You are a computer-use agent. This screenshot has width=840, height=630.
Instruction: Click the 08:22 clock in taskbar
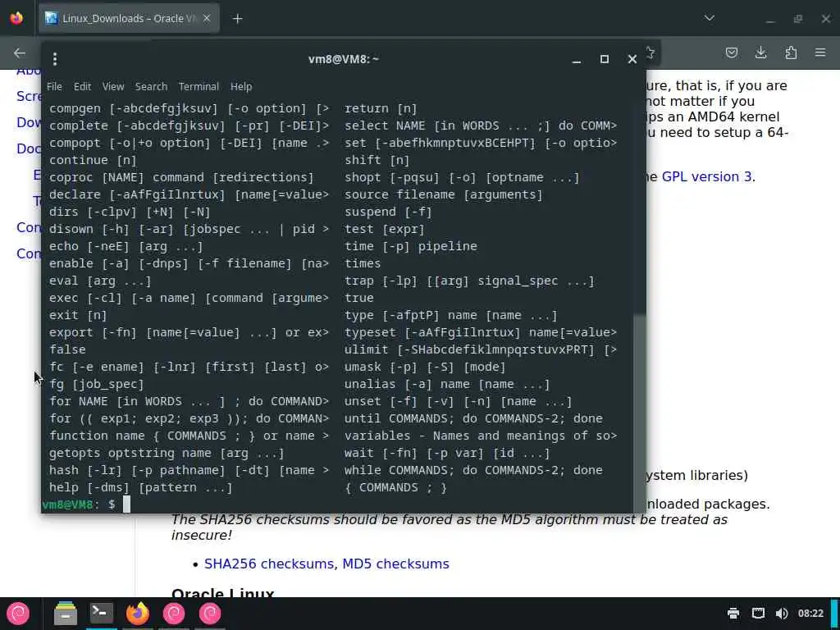tap(810, 614)
